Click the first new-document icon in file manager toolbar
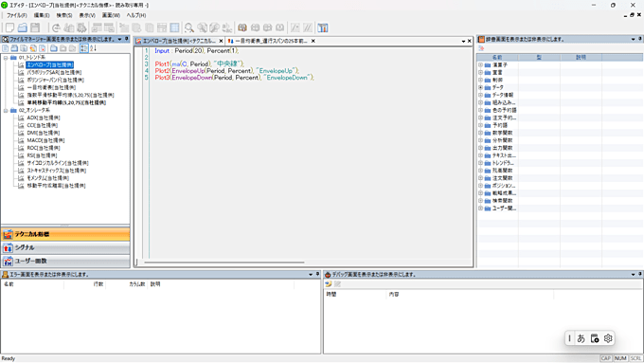This screenshot has width=644, height=363. [6, 48]
